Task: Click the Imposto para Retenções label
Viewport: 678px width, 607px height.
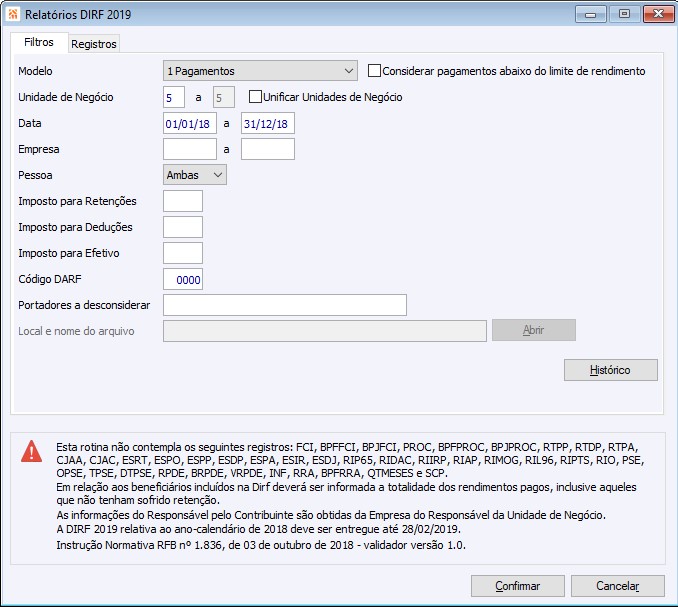Action: click(x=77, y=201)
